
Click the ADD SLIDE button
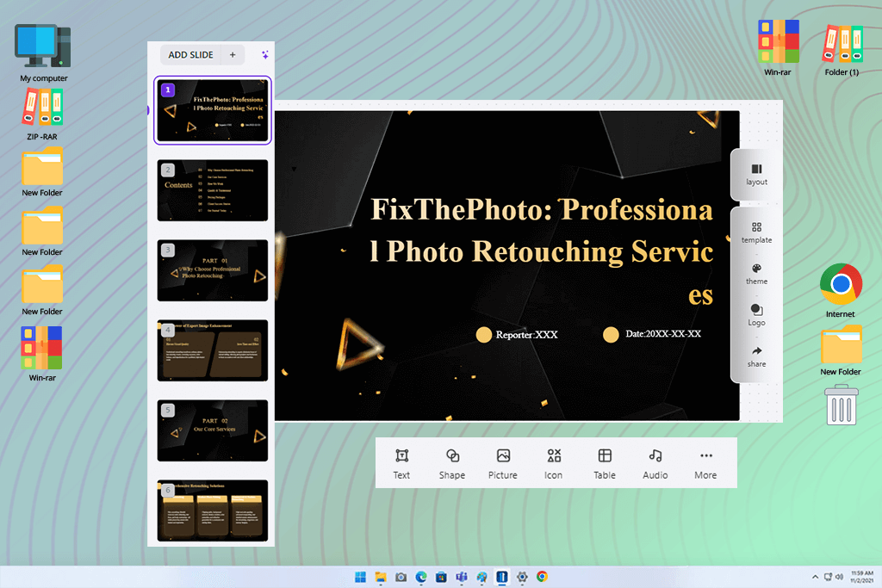pos(190,55)
